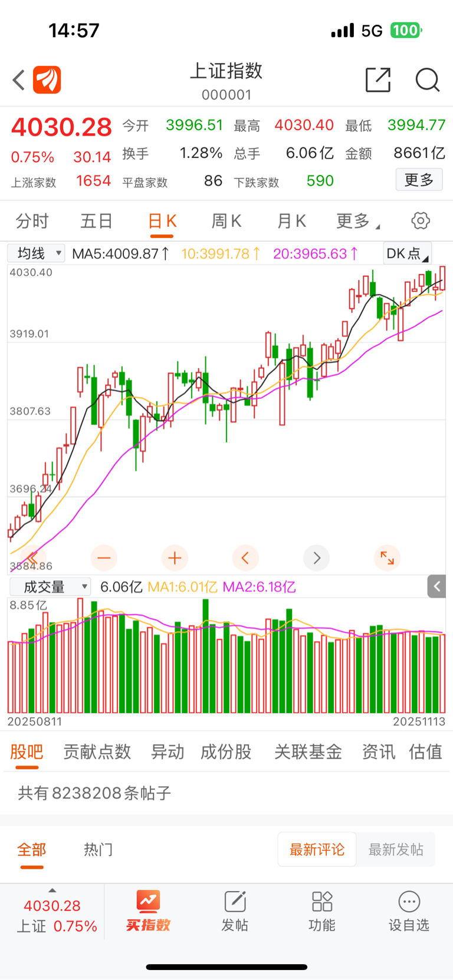Expand the collapsed side panel arrow
The width and height of the screenshot is (453, 980).
[437, 586]
